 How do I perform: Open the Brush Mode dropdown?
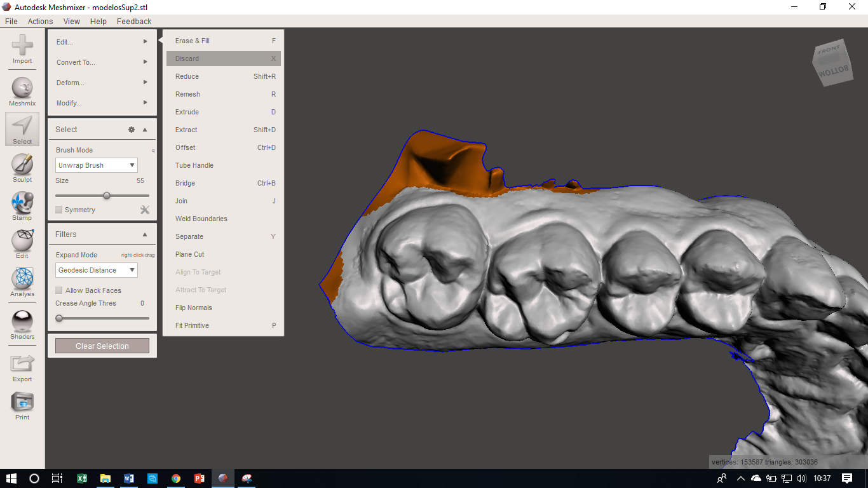pyautogui.click(x=96, y=165)
